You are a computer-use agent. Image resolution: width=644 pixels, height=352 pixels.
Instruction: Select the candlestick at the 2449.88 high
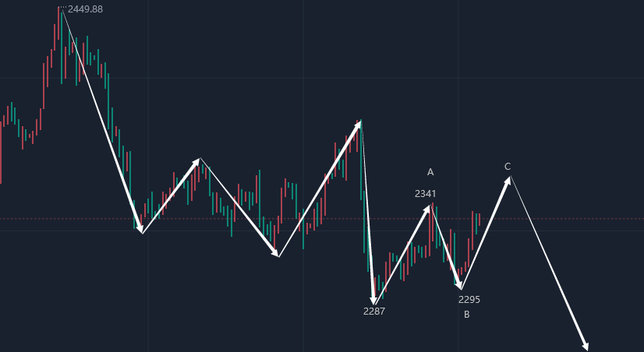[59, 31]
